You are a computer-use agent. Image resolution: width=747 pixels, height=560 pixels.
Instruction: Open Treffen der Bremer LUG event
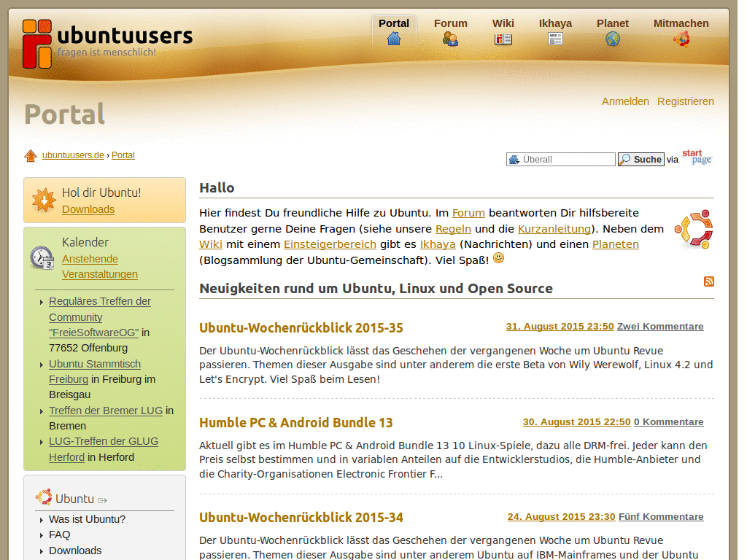tap(106, 411)
